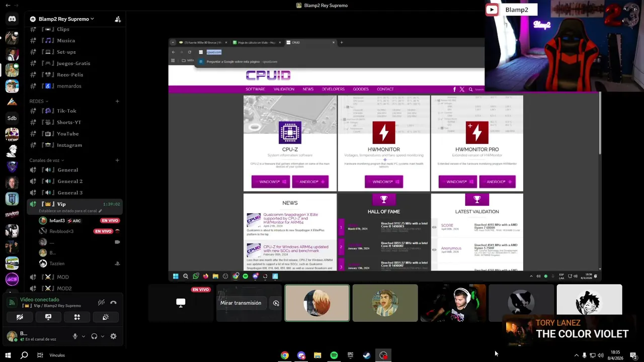644x362 pixels.
Task: Click Video conectado connection status
Action: pos(39,300)
